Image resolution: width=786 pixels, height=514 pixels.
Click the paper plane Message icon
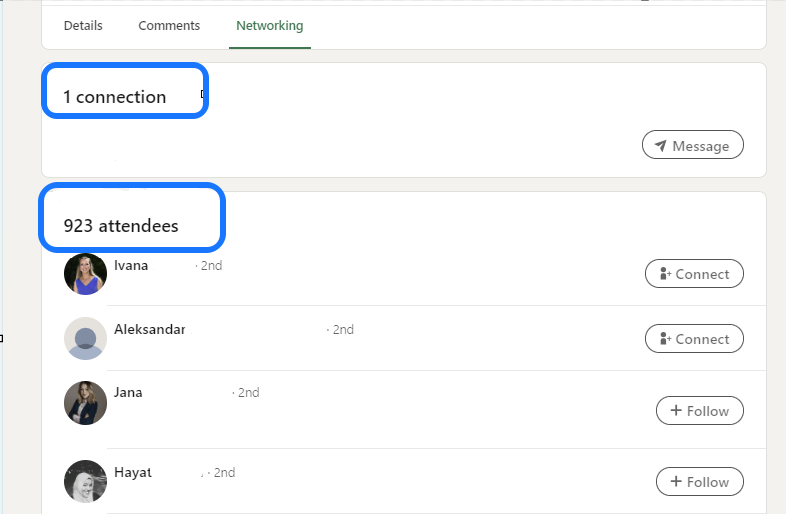661,146
